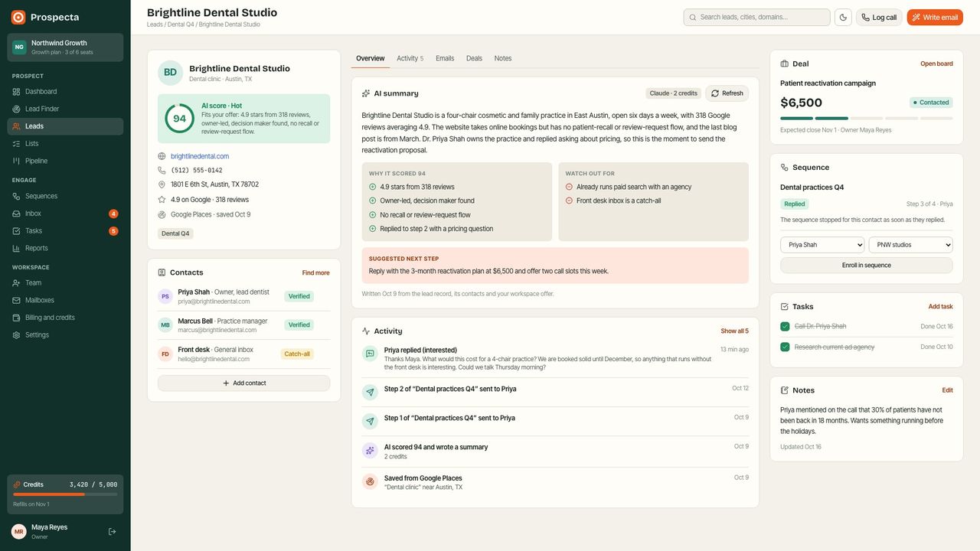Viewport: 980px width, 551px height.
Task: Open the brightlinedental.com website link
Action: point(200,156)
